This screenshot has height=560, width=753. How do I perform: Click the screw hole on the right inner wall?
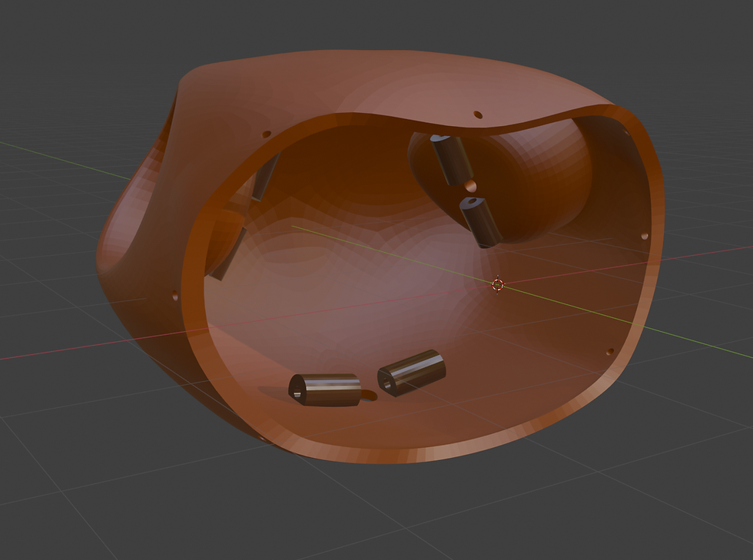click(x=645, y=236)
